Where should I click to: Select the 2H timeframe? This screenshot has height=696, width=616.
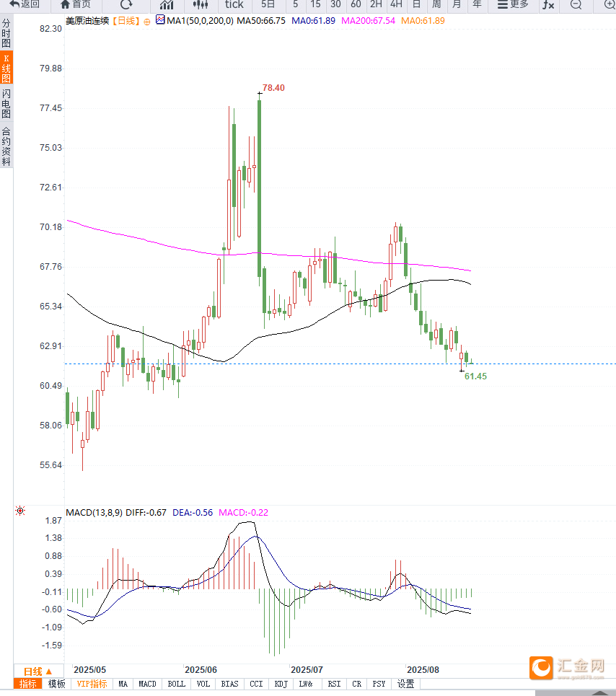[x=376, y=4]
